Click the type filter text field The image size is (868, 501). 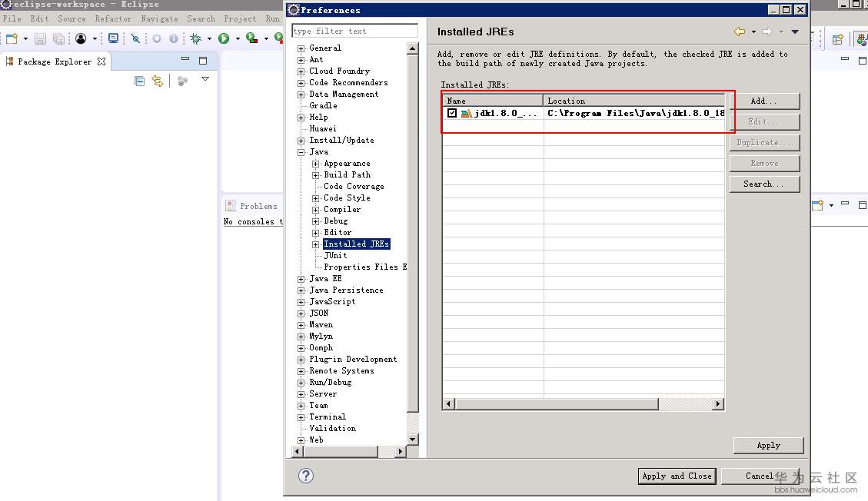[x=355, y=31]
